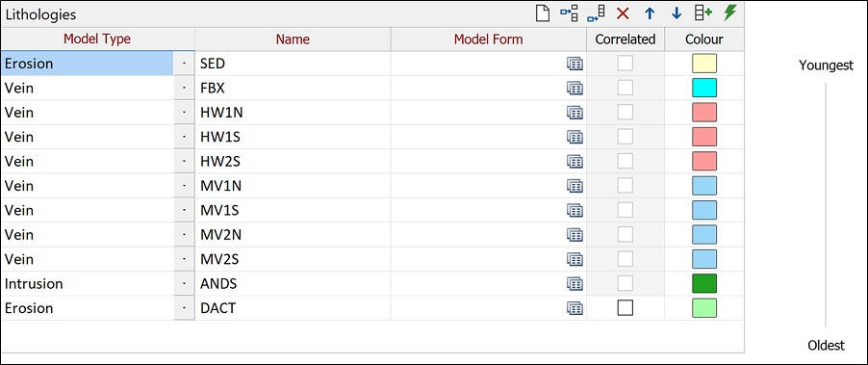Click the add row icon in toolbar

[x=703, y=13]
